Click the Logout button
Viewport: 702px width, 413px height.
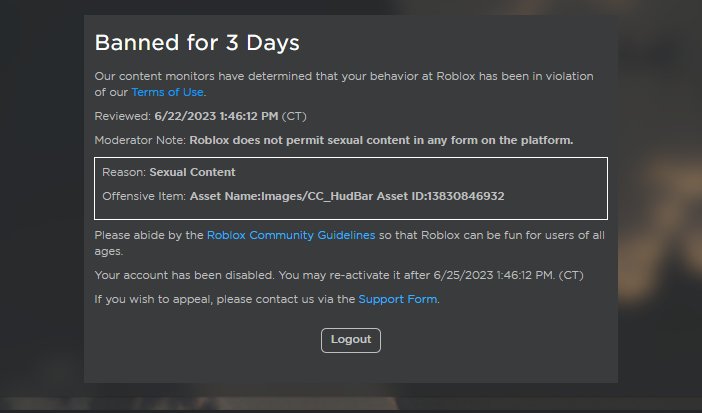[351, 340]
